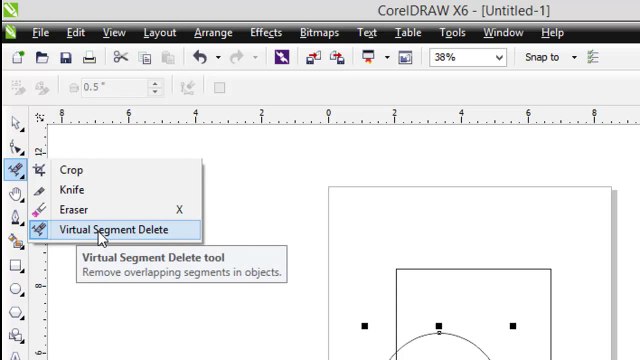Select the Shape tool

tap(16, 147)
